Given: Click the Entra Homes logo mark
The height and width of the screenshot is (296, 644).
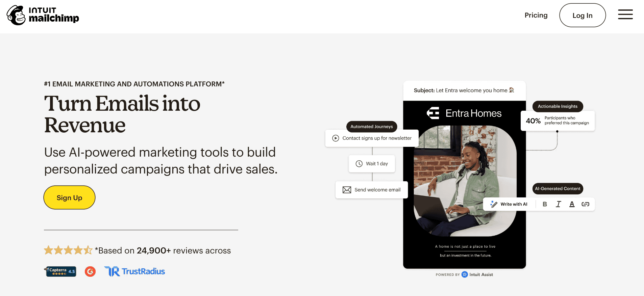Looking at the screenshot, I should (x=433, y=113).
